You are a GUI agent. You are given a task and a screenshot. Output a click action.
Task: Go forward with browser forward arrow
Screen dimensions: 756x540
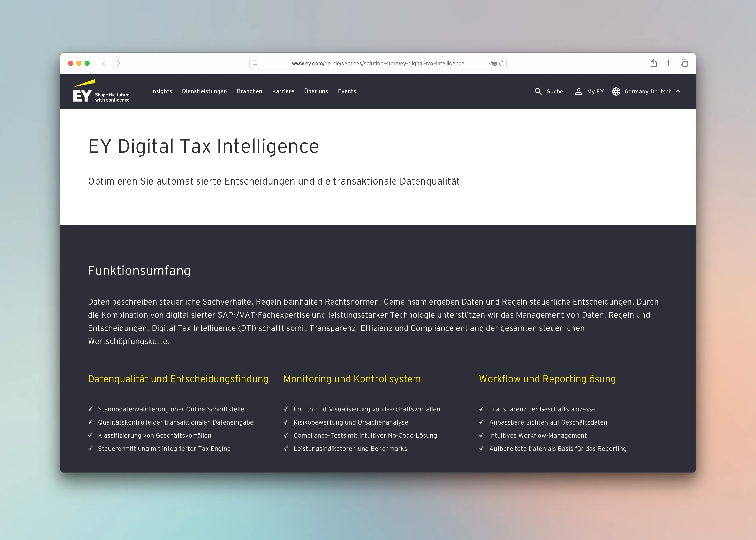[x=118, y=63]
